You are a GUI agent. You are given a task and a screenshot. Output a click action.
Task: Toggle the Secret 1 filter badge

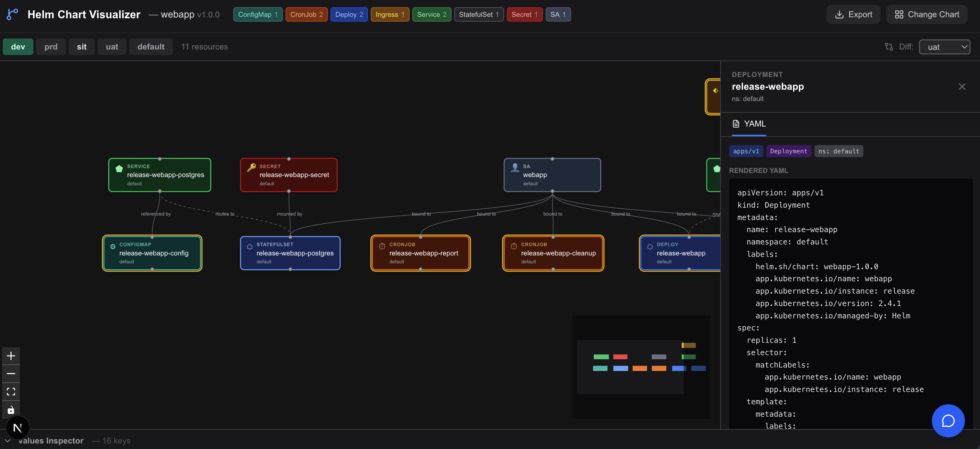[525, 14]
